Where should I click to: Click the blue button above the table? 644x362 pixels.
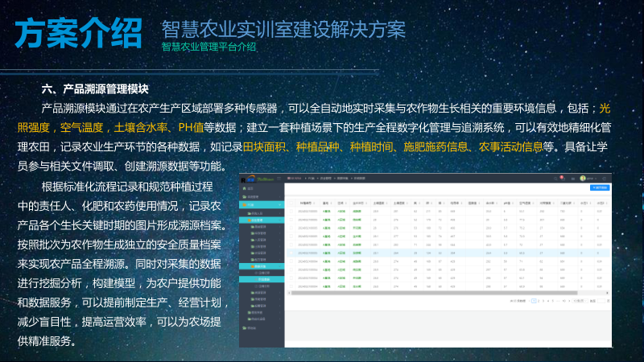tap(600, 187)
